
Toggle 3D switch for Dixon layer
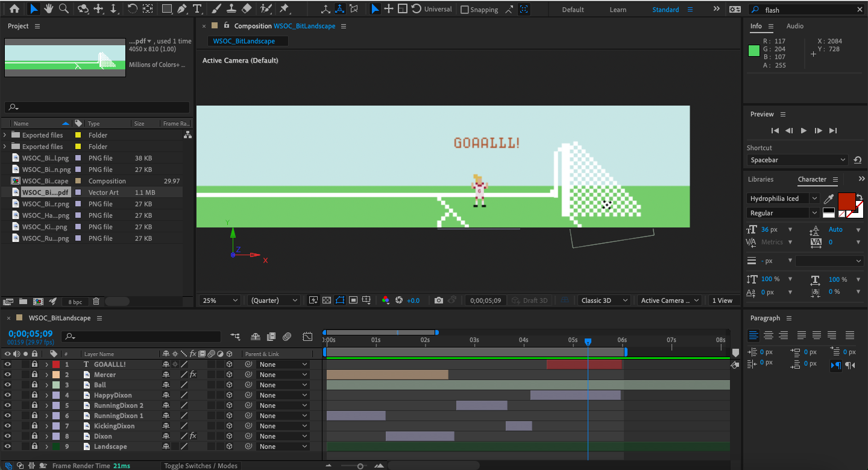(x=229, y=436)
